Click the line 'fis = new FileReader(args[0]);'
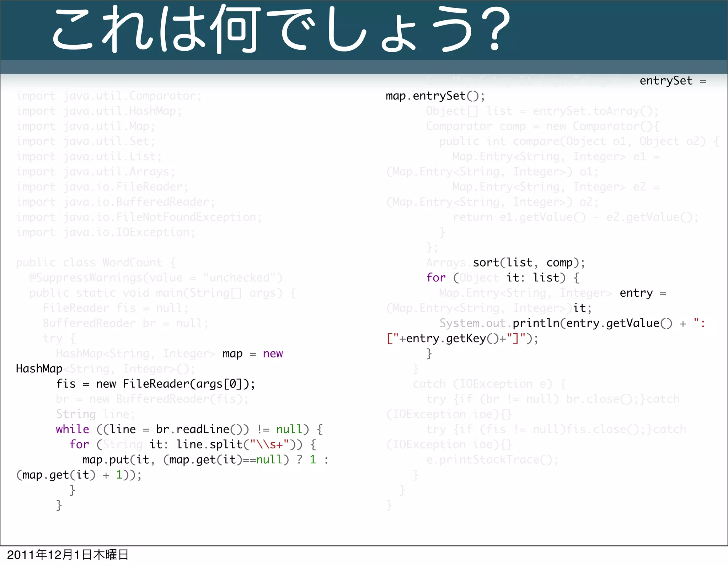Viewport: 728px width, 566px height. 156,384
